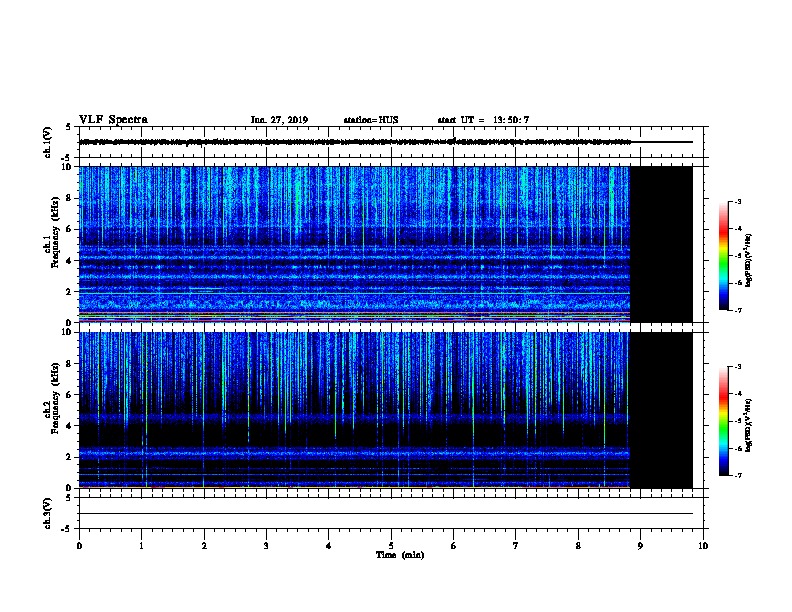Click the "7" tick on the time axis
Viewport: 792px width, 612px height.
516,545
